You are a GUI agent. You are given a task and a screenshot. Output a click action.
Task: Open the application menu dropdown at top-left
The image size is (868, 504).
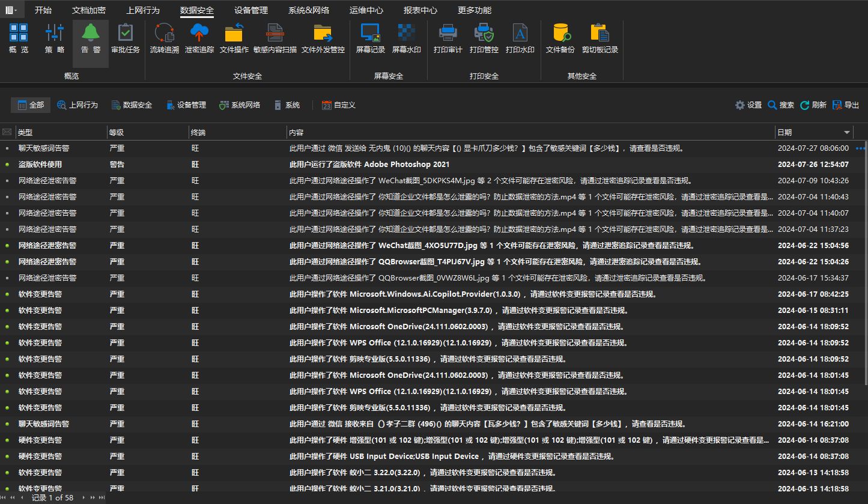click(11, 10)
